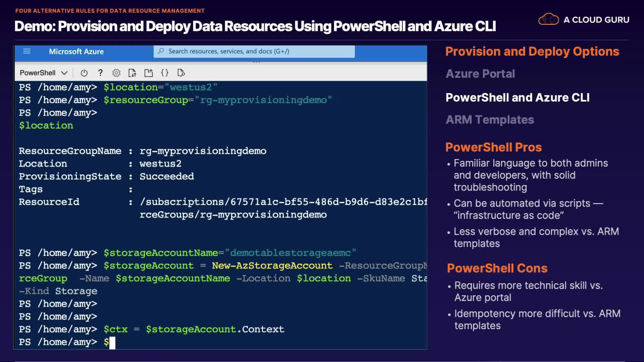Select Azure Portal option heading
Viewport: 644px width, 362px height.
pyautogui.click(x=480, y=74)
